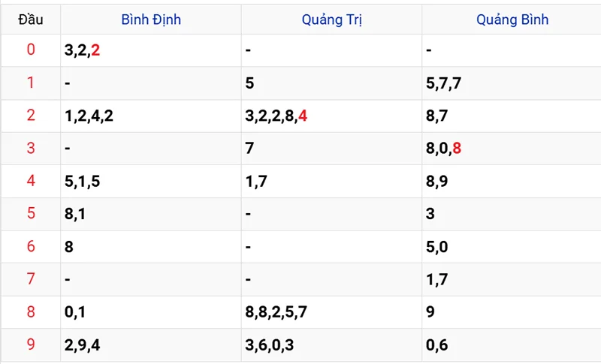The width and height of the screenshot is (601, 364).
Task: Select the red 4 in Quảng Trị row 2
Action: [x=303, y=116]
